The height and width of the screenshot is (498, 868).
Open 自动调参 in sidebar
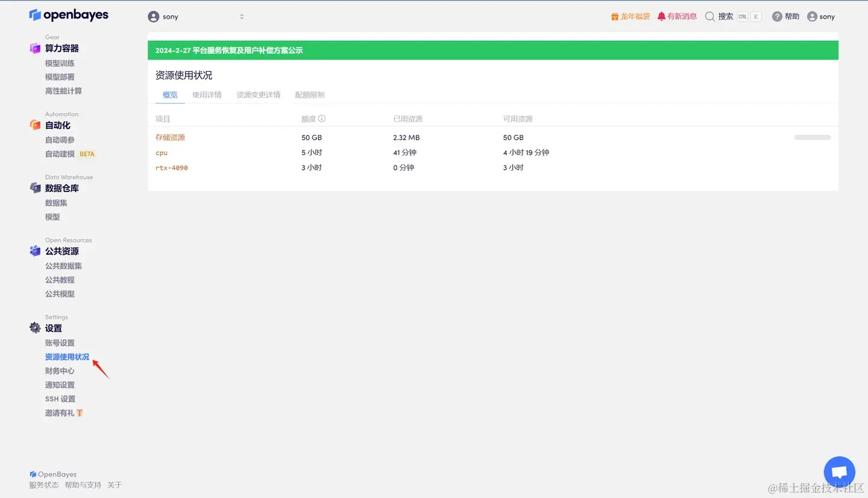[x=60, y=140]
